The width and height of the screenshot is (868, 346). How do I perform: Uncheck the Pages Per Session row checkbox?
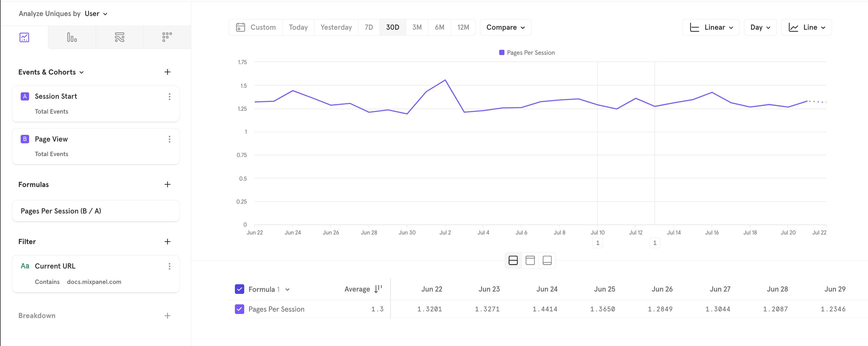[239, 309]
